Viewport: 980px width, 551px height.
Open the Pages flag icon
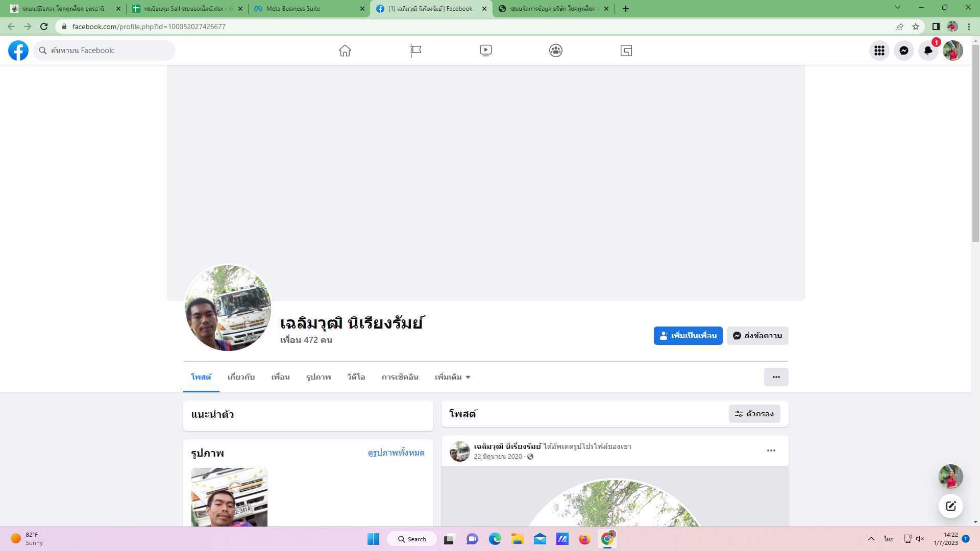pyautogui.click(x=415, y=51)
